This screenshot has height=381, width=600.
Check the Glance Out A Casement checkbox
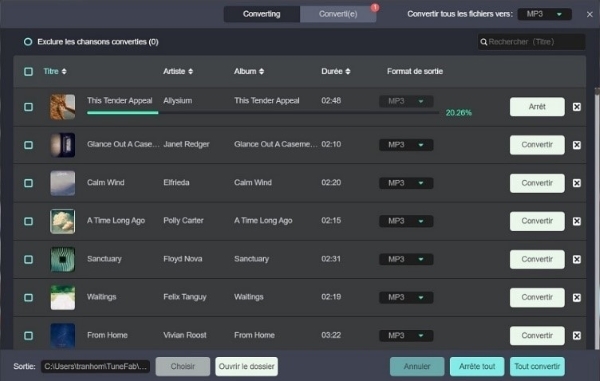(x=28, y=145)
